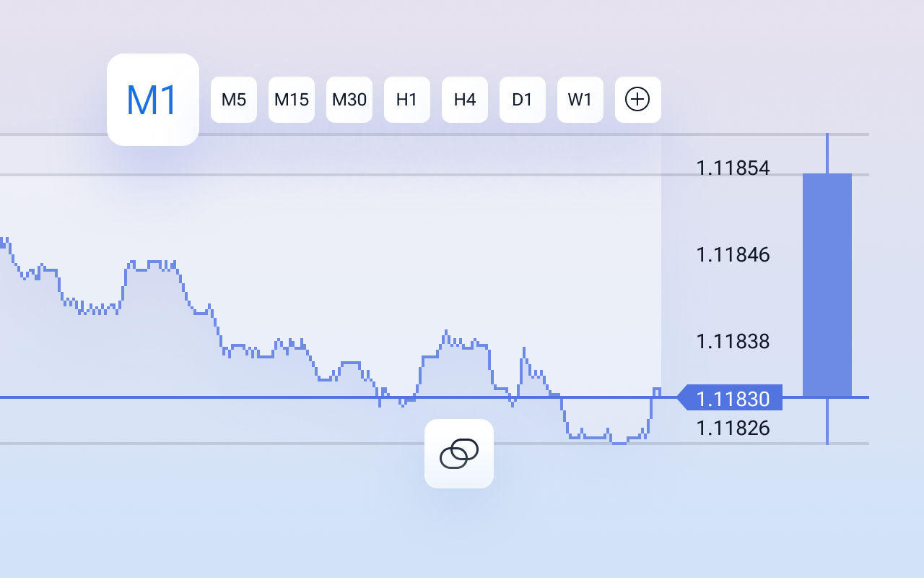924x578 pixels.
Task: Click the plus icon to add timeframe
Action: [638, 100]
